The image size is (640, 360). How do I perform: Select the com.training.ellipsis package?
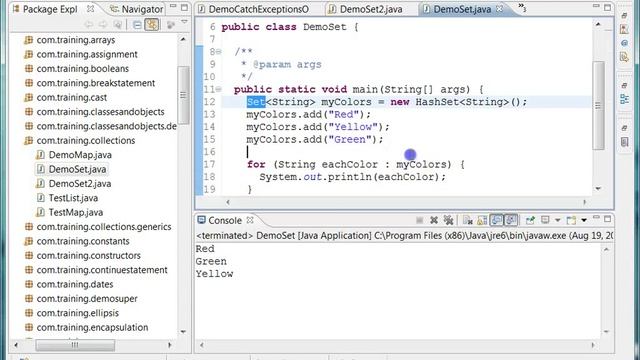[78, 313]
